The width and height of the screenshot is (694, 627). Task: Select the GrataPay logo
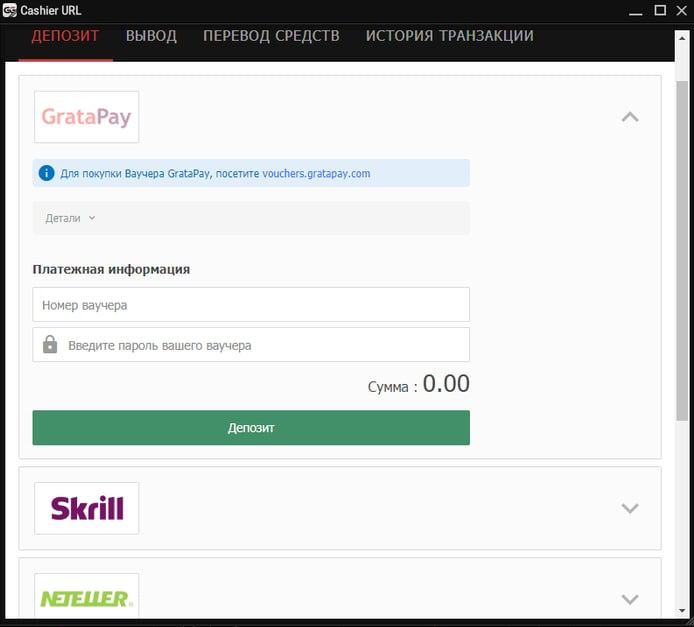coord(86,117)
